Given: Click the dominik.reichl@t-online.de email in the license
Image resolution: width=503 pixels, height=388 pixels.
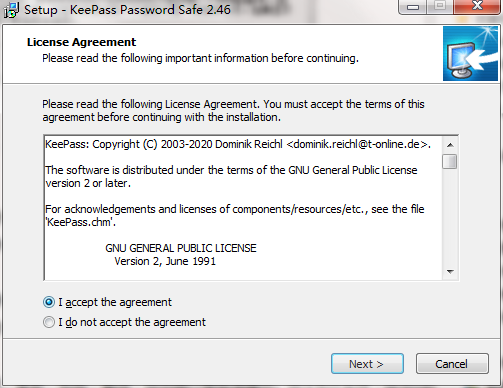Looking at the screenshot, I should (356, 144).
